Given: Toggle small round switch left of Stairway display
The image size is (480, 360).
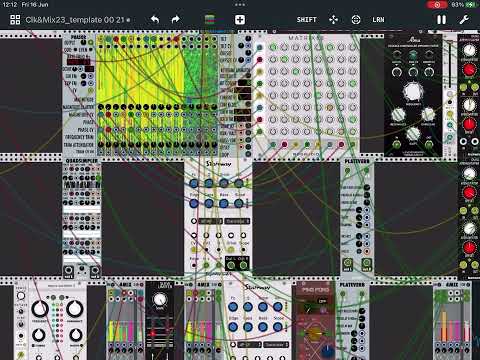Looking at the screenshot, I should coord(194,221).
